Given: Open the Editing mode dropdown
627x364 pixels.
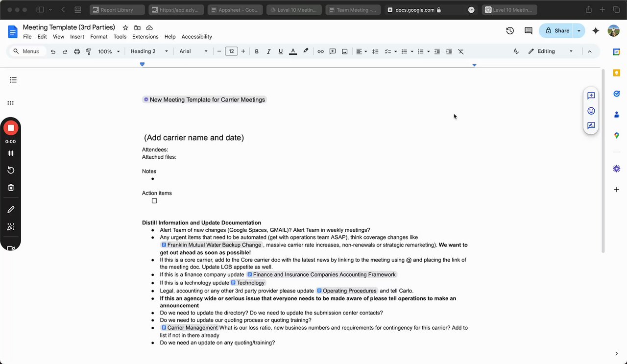Looking at the screenshot, I should click(x=551, y=51).
